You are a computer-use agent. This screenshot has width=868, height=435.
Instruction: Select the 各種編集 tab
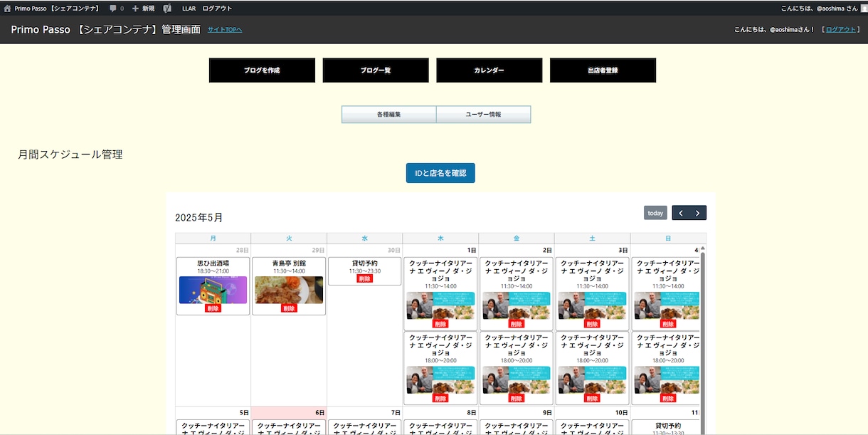(x=389, y=115)
